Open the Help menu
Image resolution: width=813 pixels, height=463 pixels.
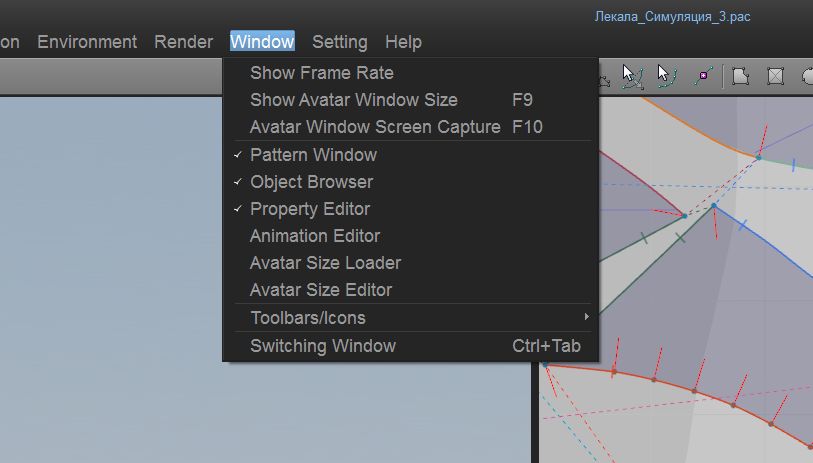[403, 42]
